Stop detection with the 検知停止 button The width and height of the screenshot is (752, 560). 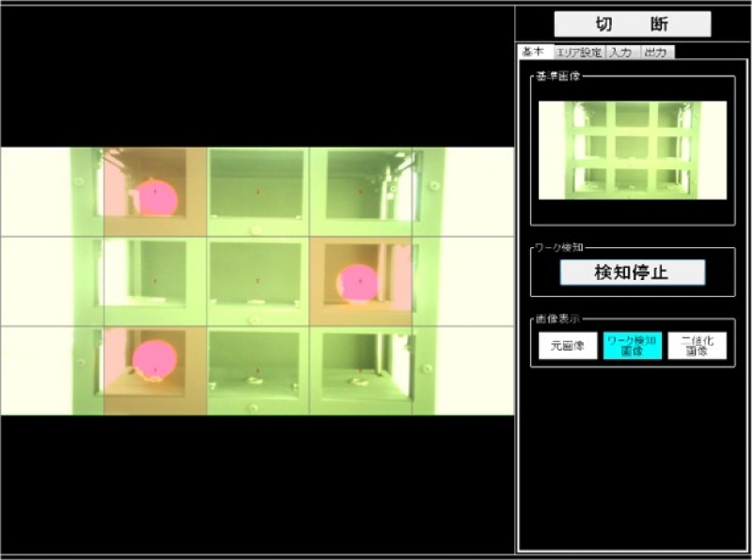[633, 272]
